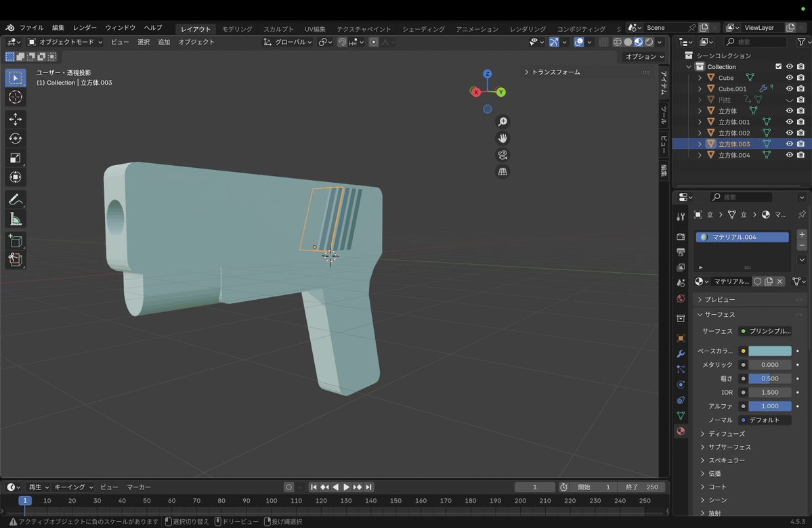
Task: Click the zoom magnifier viewport icon
Action: [x=503, y=122]
